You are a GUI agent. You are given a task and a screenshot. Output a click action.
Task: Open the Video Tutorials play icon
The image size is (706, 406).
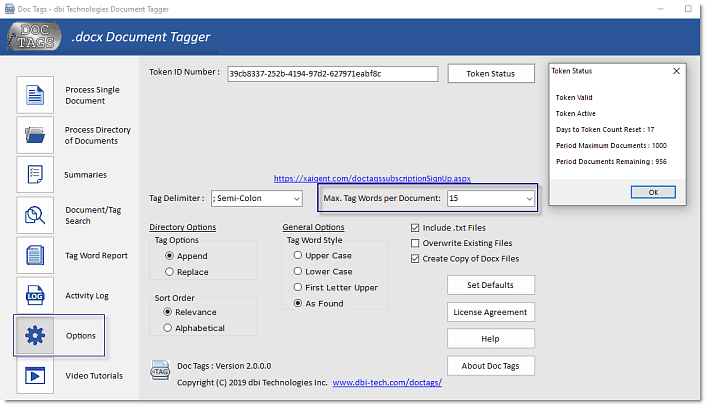coord(35,375)
